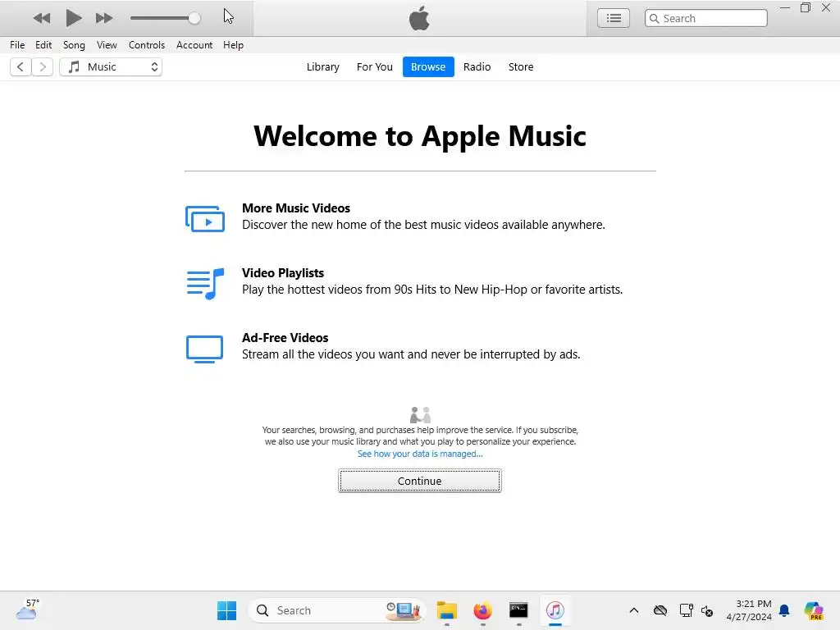Image resolution: width=840 pixels, height=630 pixels.
Task: Click the muted speaker tray icon
Action: pyautogui.click(x=707, y=610)
